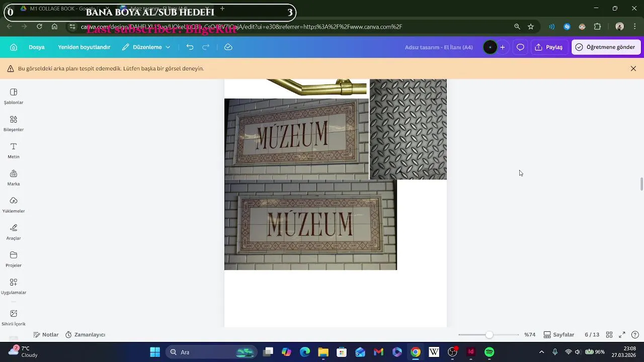Viewport: 644px width, 362px height.
Task: Open browser zoom magnifier icon
Action: pos(517,27)
